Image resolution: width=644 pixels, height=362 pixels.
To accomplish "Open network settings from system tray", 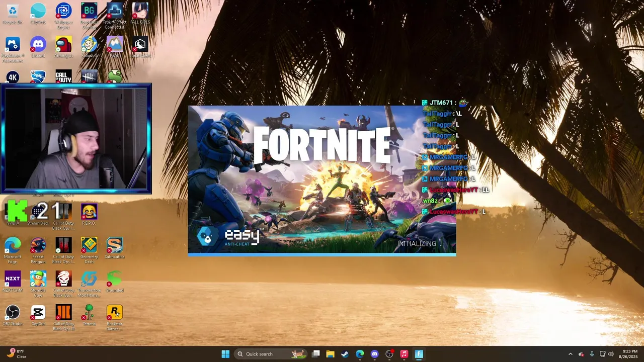I will (x=602, y=354).
